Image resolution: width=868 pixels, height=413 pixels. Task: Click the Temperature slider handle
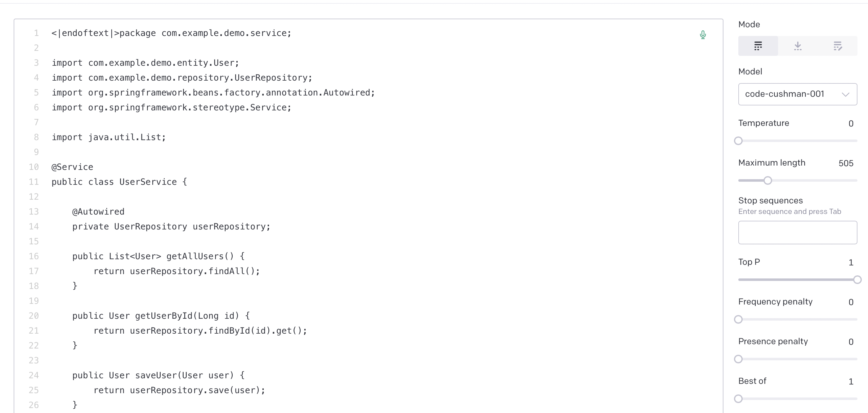[738, 141]
